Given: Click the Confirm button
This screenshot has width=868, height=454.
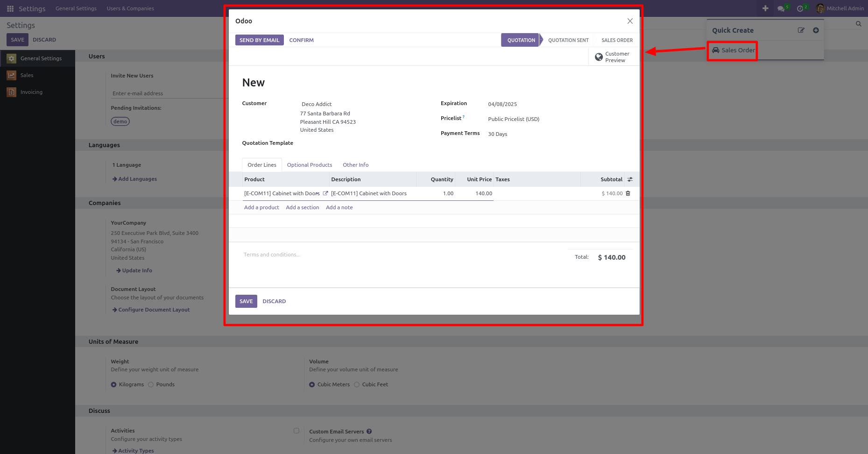Looking at the screenshot, I should (x=302, y=40).
